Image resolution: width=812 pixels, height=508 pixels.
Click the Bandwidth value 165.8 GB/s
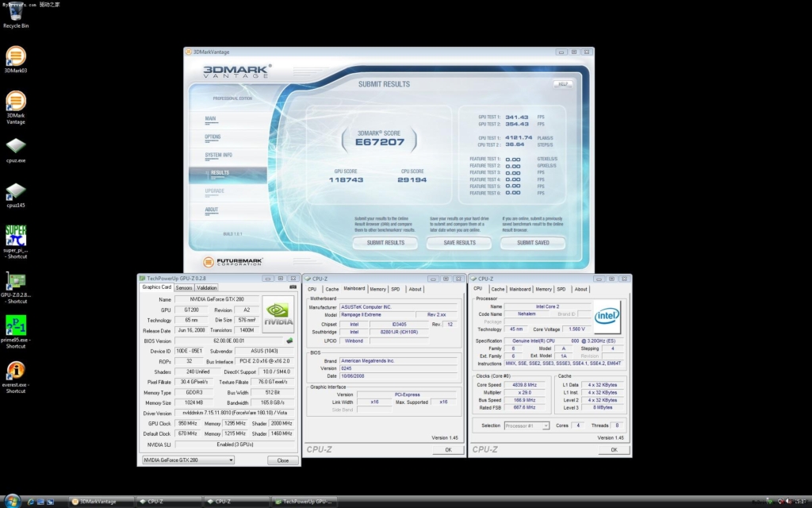coord(273,402)
